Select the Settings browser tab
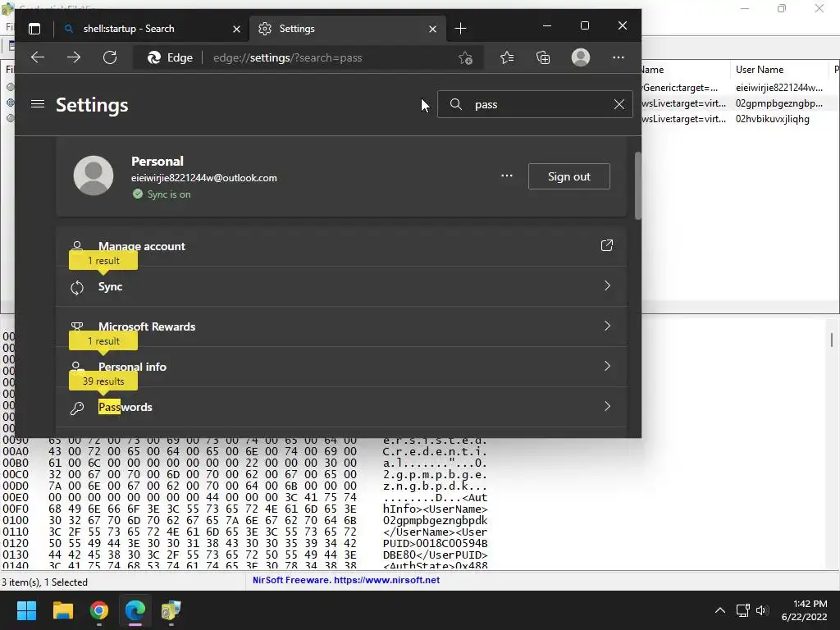The height and width of the screenshot is (630, 840). (x=346, y=29)
